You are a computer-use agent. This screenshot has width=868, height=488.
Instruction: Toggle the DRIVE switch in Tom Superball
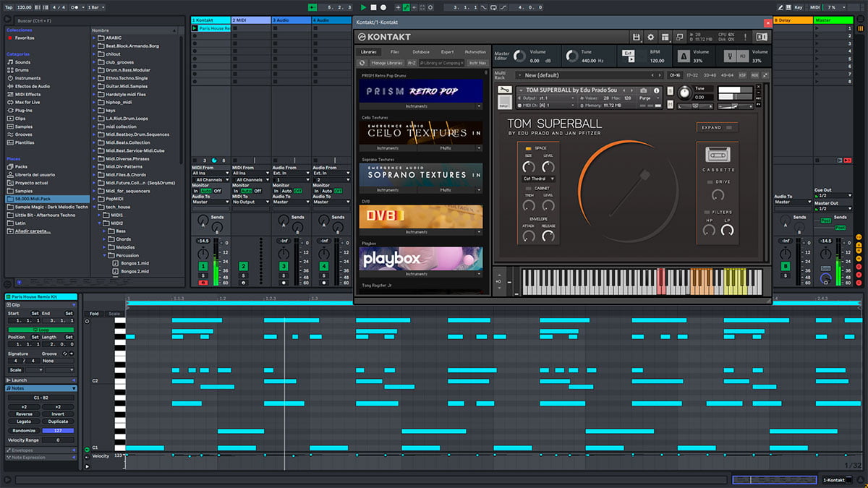(711, 182)
